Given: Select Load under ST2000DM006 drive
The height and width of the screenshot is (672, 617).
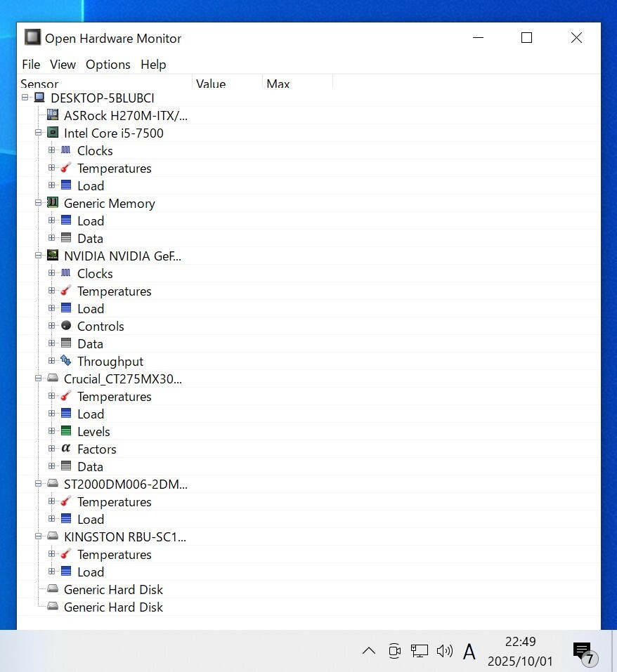Looking at the screenshot, I should click(91, 520).
